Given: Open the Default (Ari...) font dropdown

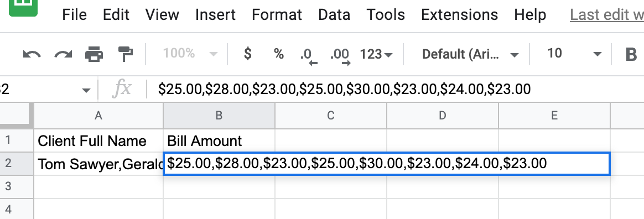Looking at the screenshot, I should click(x=470, y=54).
